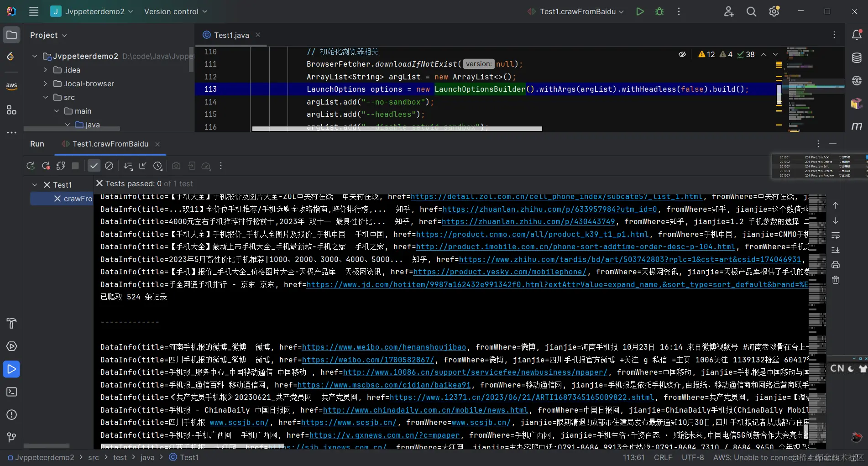Open the Notifications bell panel

857,35
